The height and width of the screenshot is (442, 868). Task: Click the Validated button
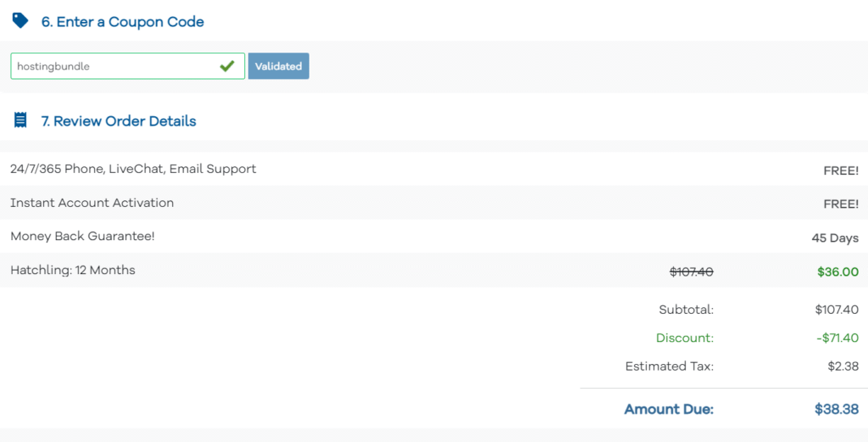click(278, 66)
